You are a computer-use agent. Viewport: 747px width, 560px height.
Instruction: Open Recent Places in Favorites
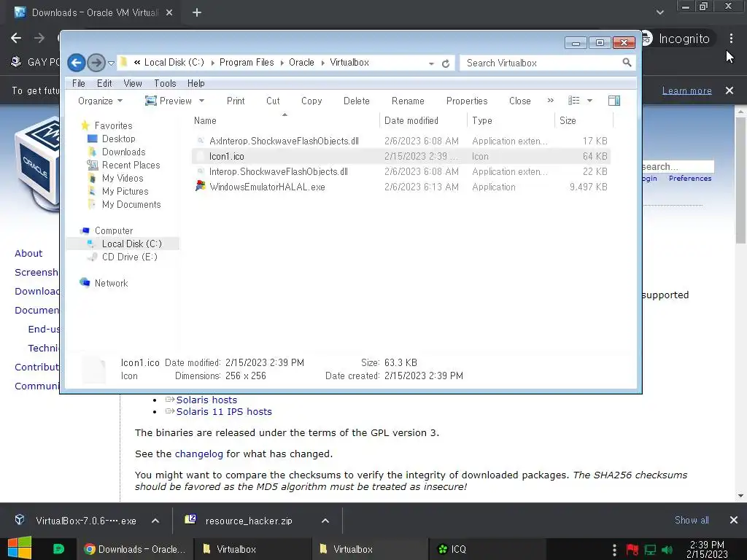[131, 166]
